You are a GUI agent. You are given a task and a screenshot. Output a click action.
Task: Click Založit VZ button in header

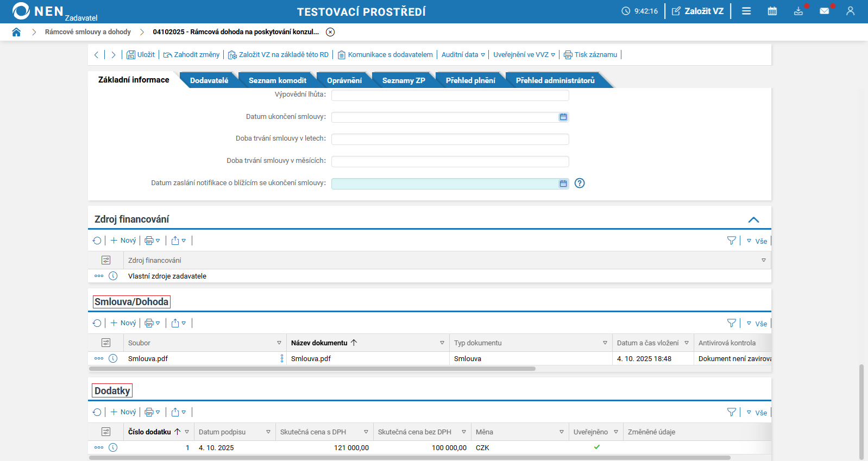(698, 11)
